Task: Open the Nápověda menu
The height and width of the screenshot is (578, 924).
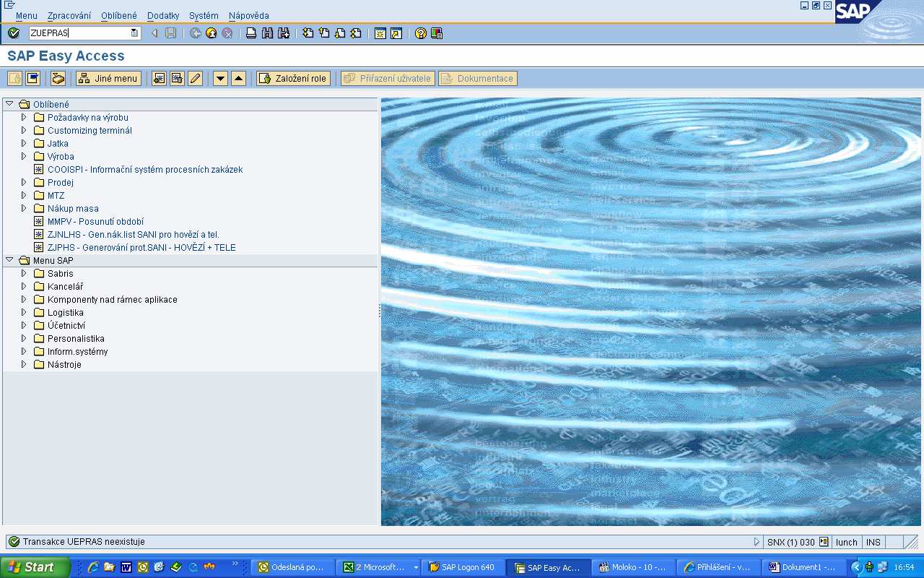Action: click(249, 16)
